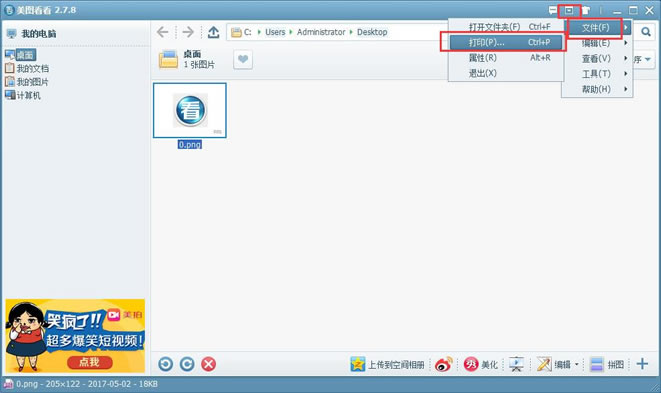Expand the sort order dropdown arrow
The image size is (661, 393).
point(647,59)
